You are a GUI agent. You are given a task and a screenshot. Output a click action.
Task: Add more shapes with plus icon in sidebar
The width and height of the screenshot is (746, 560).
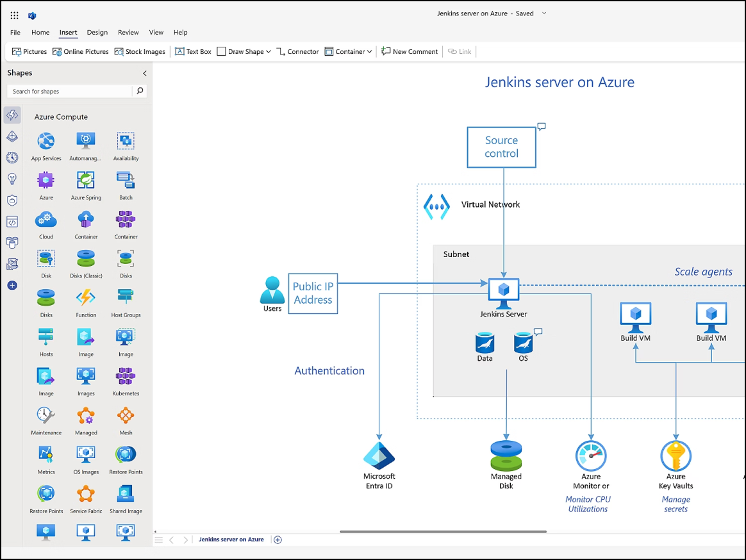(x=12, y=286)
